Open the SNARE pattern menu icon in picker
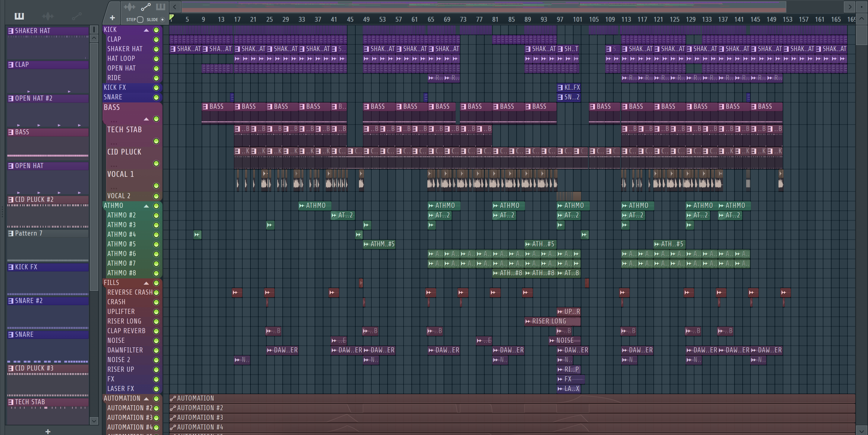This screenshot has width=868, height=435. pyautogui.click(x=11, y=335)
